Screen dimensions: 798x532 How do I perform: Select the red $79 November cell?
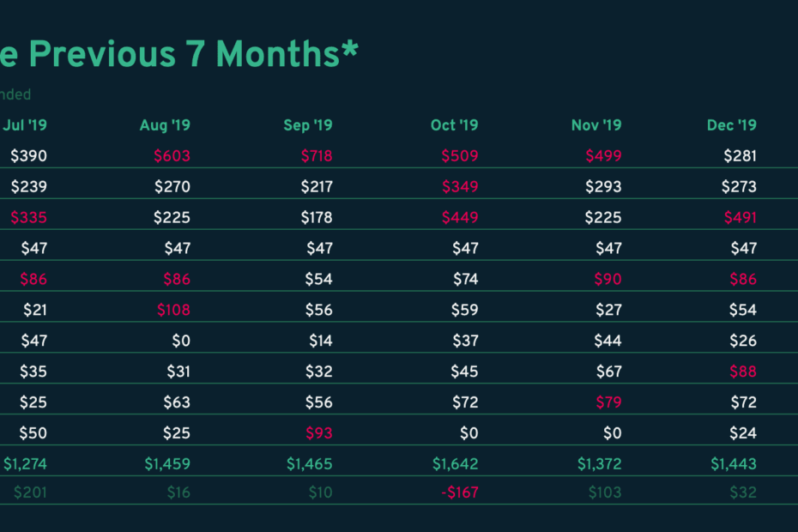coord(608,402)
